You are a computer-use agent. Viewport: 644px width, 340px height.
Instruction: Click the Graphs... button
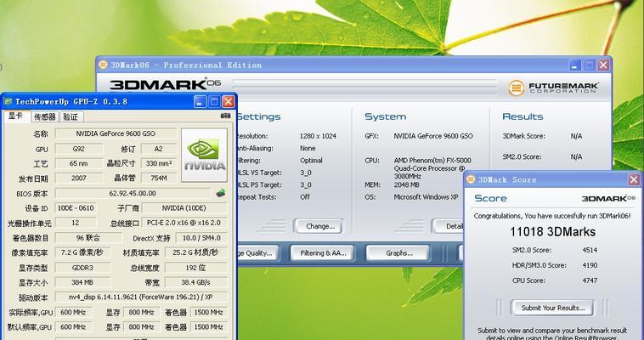[x=398, y=253]
